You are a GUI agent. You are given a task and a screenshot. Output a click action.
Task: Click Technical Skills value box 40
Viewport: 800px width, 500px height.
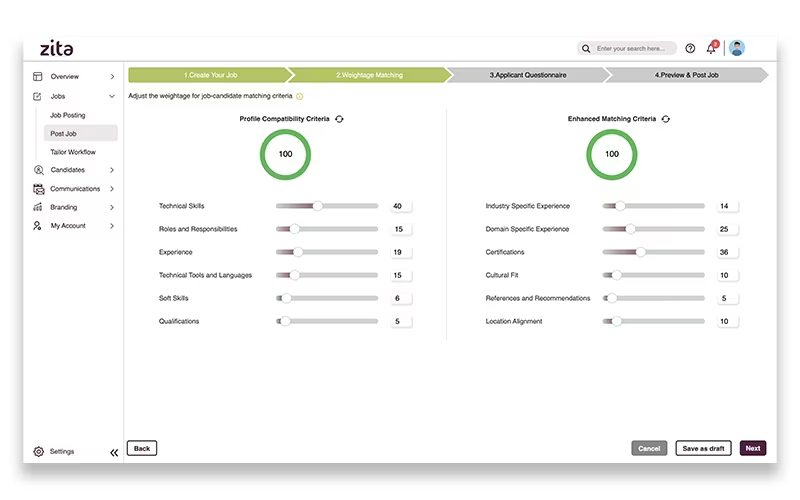(401, 206)
